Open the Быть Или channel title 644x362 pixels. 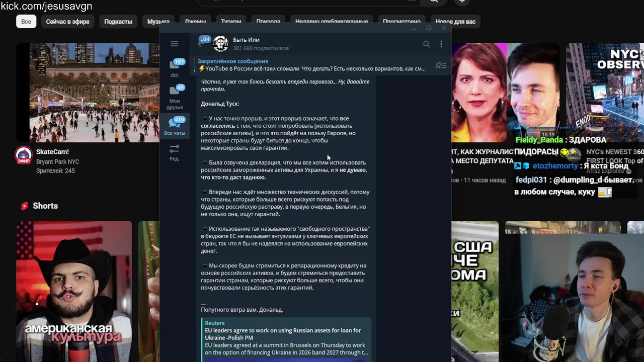coord(246,40)
